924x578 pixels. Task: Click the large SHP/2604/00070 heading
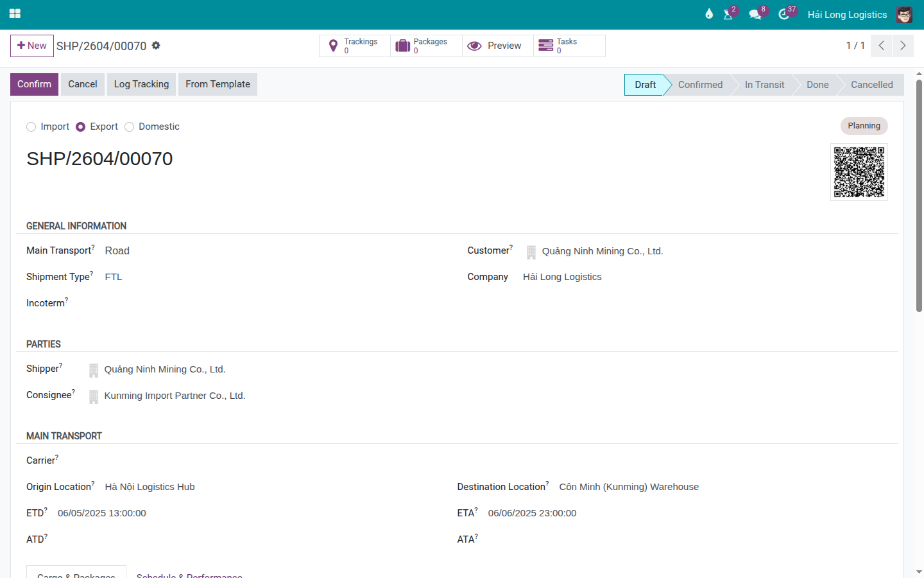[99, 159]
